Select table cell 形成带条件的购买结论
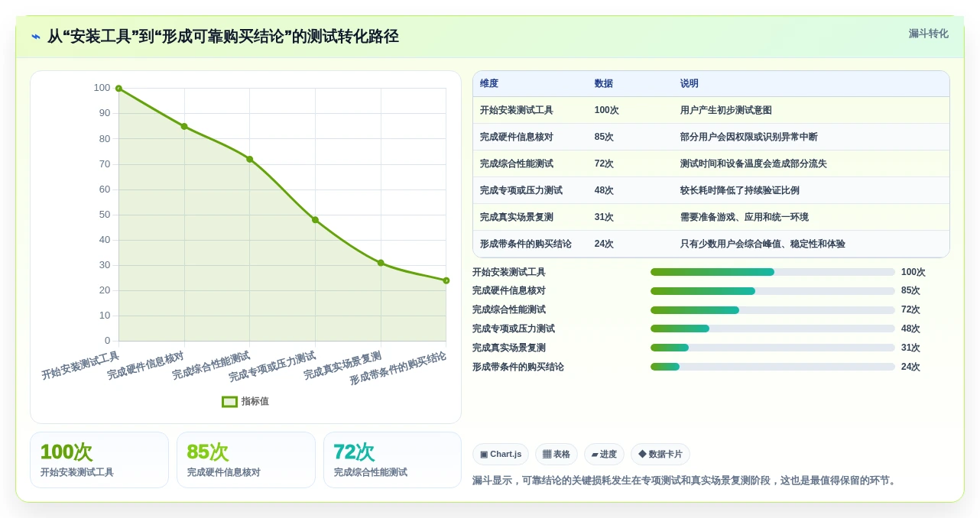The height and width of the screenshot is (518, 980). tap(526, 244)
